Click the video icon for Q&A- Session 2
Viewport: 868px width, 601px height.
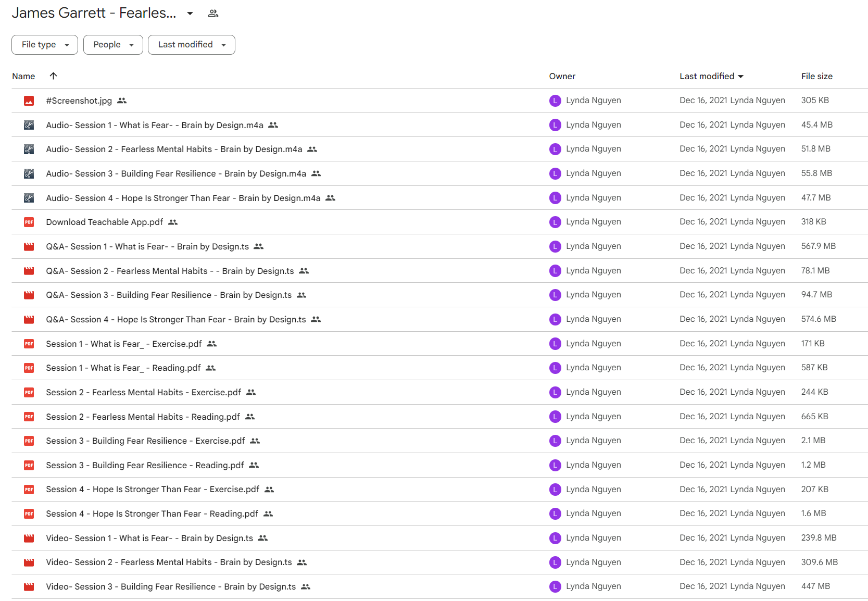click(x=29, y=271)
